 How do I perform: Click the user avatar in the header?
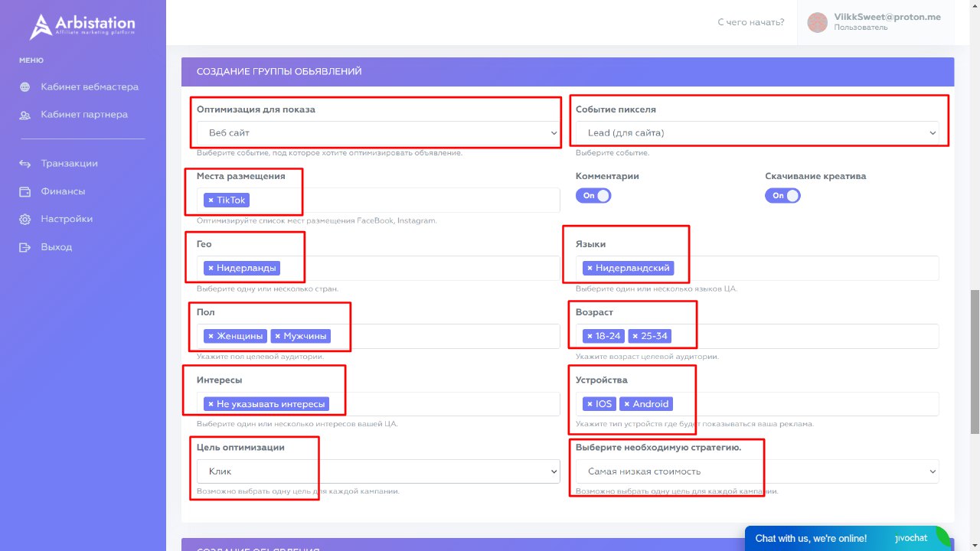pyautogui.click(x=818, y=22)
